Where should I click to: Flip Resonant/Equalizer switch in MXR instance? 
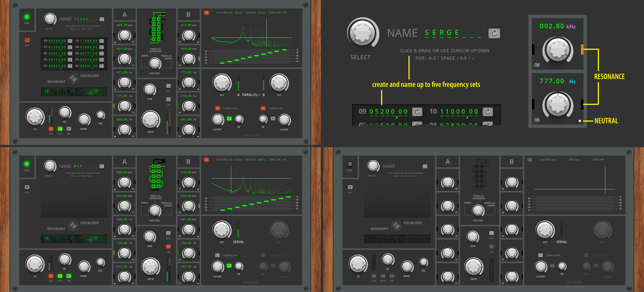73,226
